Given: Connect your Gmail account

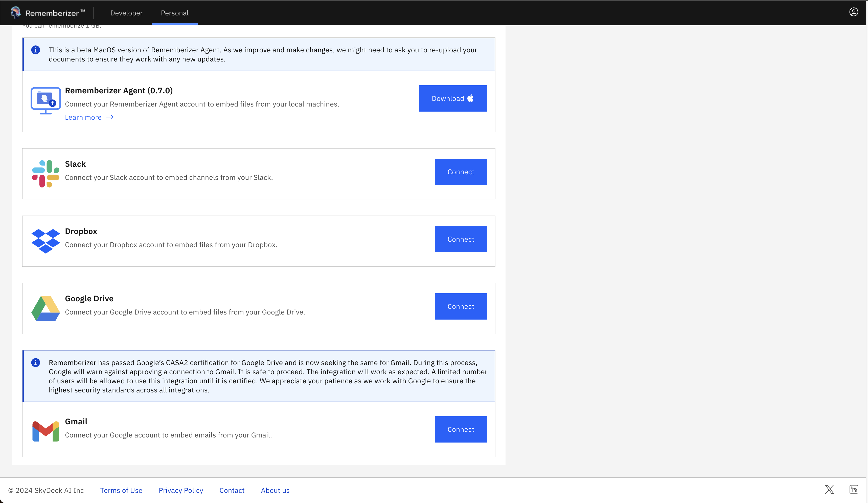Looking at the screenshot, I should [461, 429].
